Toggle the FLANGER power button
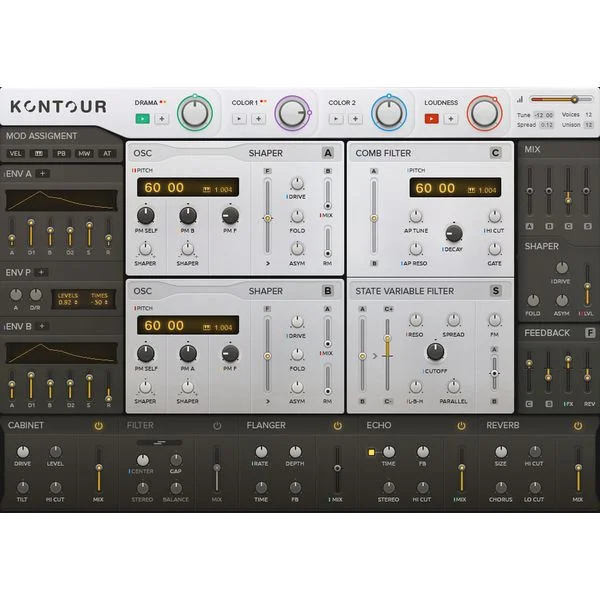The image size is (600, 600). 338,426
